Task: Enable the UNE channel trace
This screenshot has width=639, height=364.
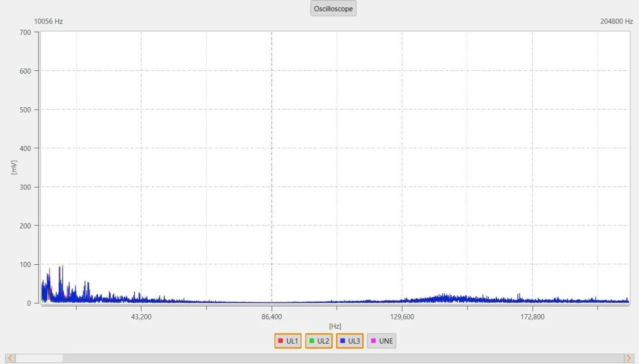Action: [x=381, y=341]
